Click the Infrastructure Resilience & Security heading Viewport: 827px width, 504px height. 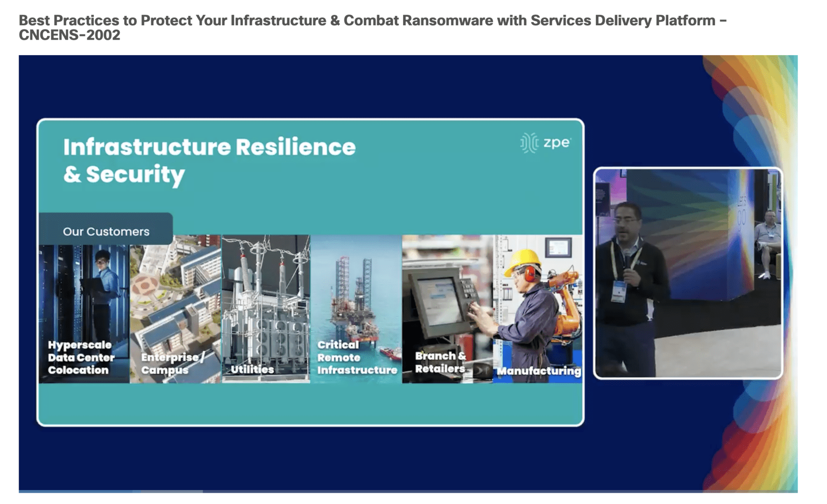tap(209, 160)
